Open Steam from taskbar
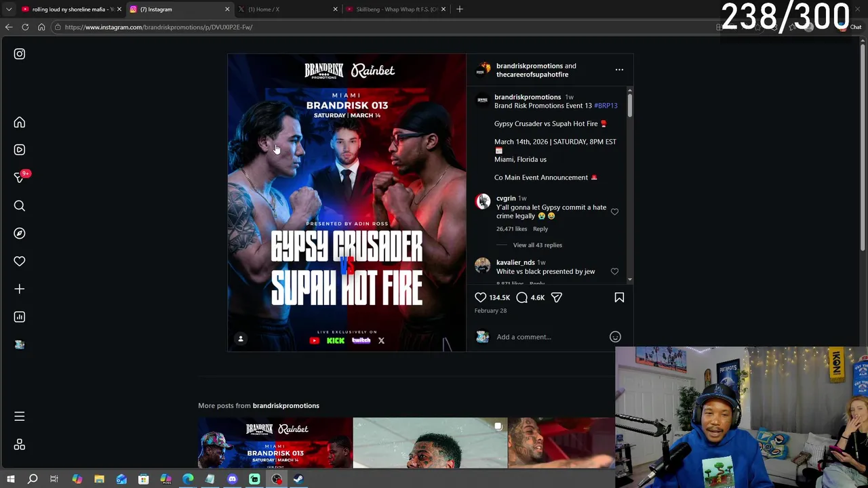The width and height of the screenshot is (868, 488). click(299, 479)
